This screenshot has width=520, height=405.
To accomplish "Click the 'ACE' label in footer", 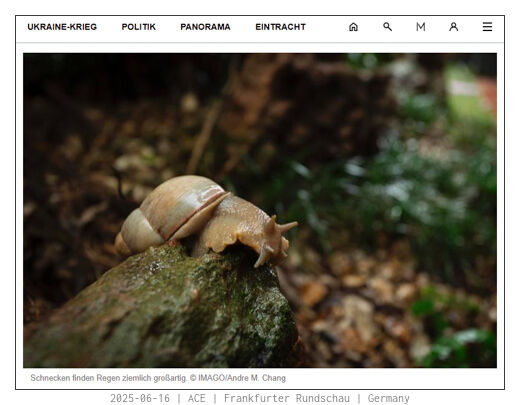I will (x=197, y=398).
